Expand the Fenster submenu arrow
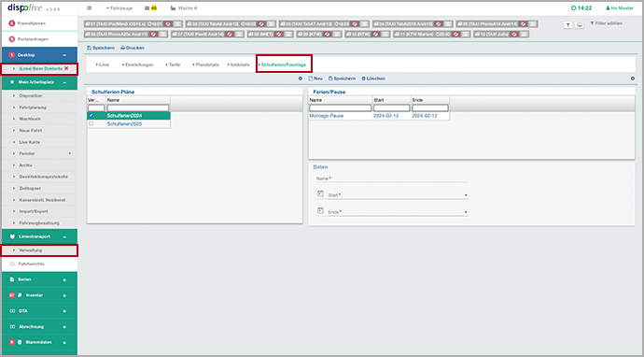This screenshot has width=644, height=357. click(x=69, y=153)
